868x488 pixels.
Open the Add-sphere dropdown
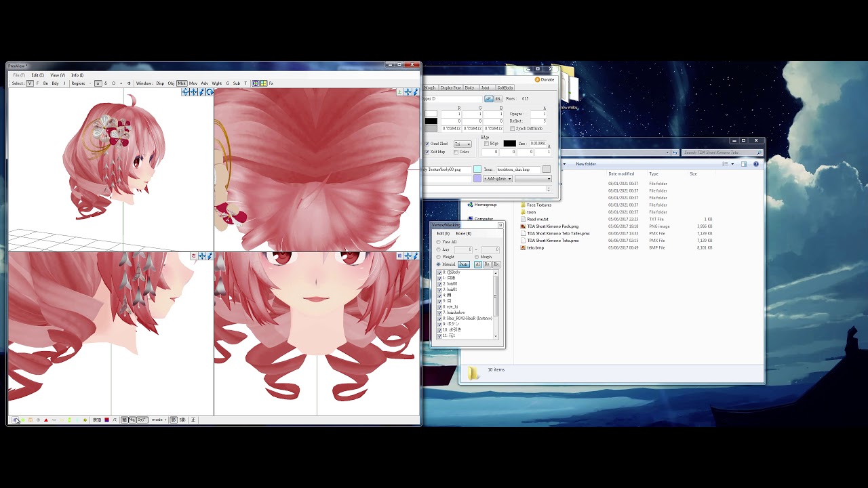point(498,179)
